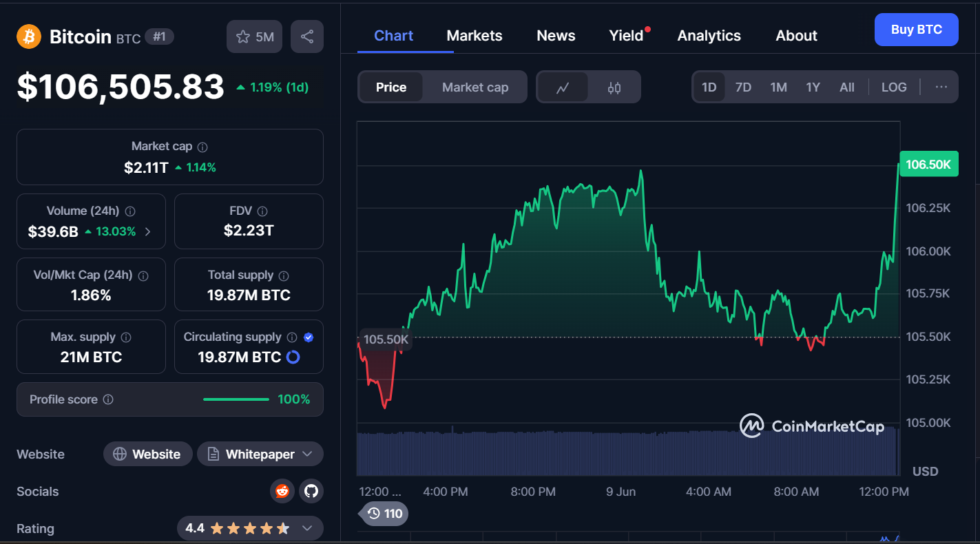Open the About tab
980x544 pixels.
pos(796,36)
